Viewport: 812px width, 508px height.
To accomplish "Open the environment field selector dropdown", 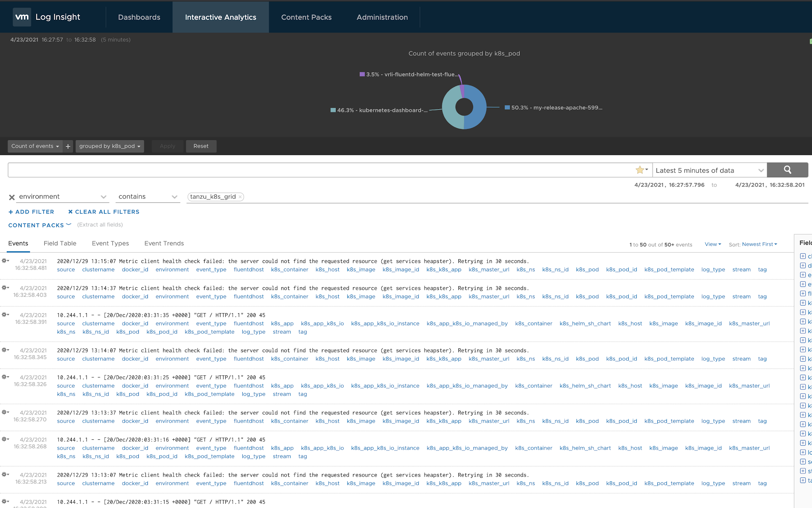I will [x=63, y=197].
